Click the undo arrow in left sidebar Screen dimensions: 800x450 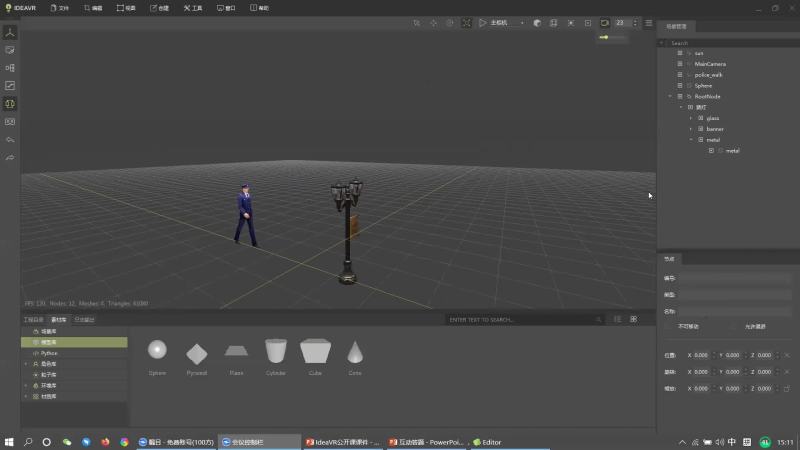10,140
